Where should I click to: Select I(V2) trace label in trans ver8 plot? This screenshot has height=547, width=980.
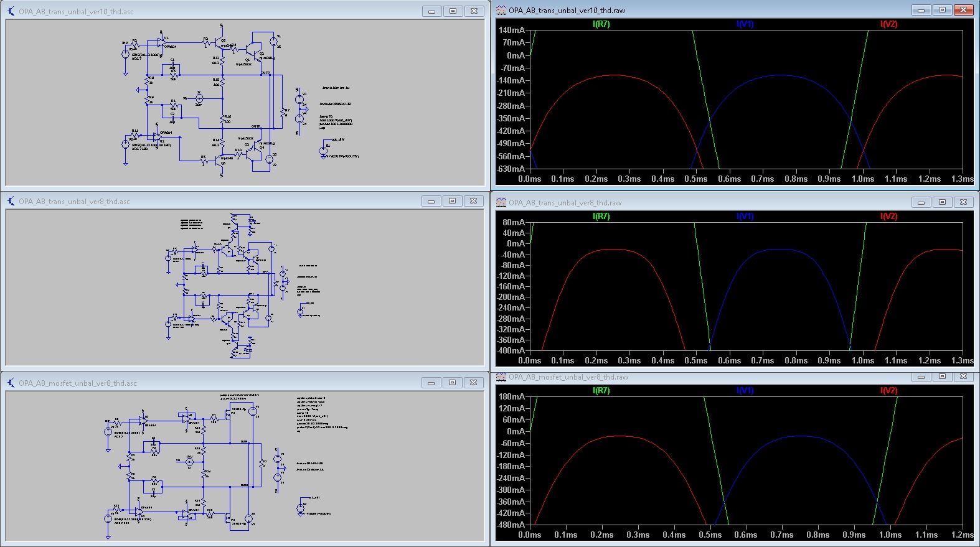pyautogui.click(x=888, y=216)
